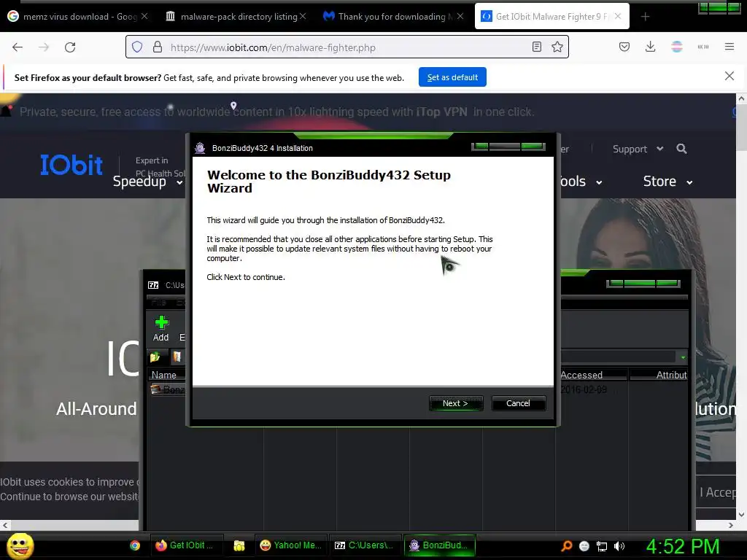Close the Thank you for downloading tab
This screenshot has height=560, width=747.
460,16
